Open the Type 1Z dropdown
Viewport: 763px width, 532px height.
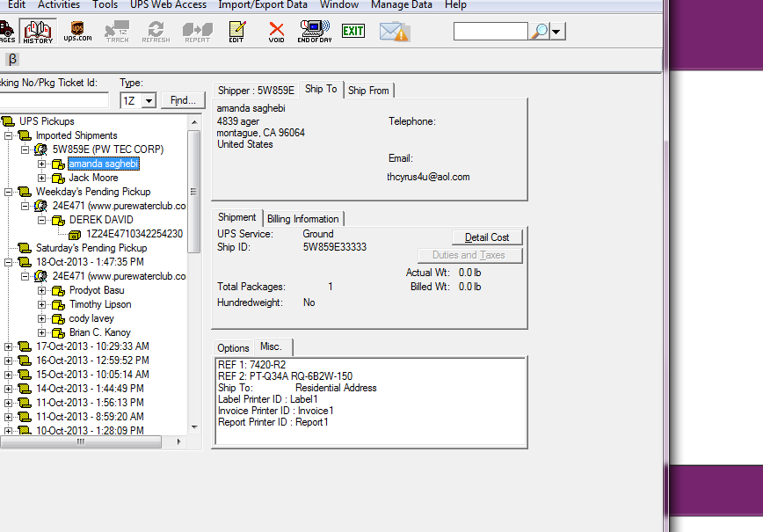point(149,101)
